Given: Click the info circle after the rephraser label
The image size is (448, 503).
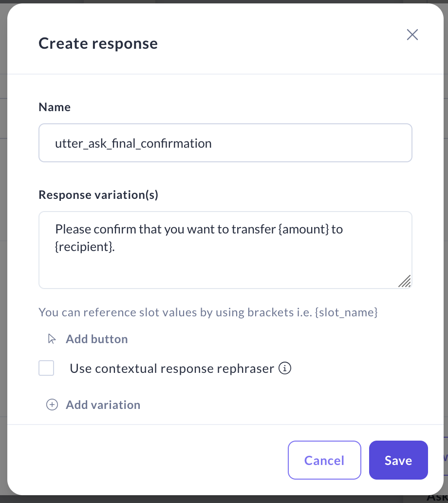Looking at the screenshot, I should coord(285,368).
